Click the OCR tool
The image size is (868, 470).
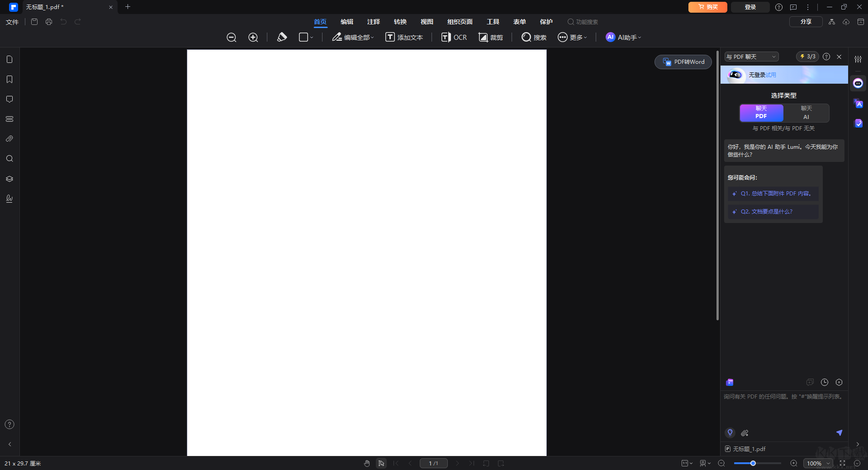point(454,37)
